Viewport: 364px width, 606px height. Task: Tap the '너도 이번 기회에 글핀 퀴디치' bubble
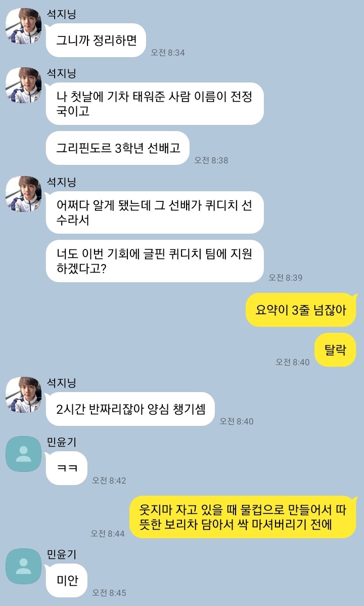(x=155, y=261)
